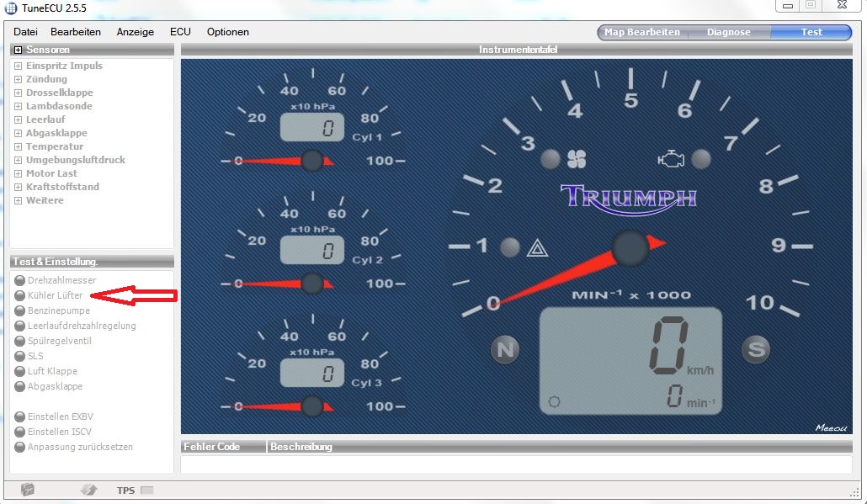867x504 pixels.
Task: Toggle the Drehzahlmesser test button
Action: click(x=20, y=280)
